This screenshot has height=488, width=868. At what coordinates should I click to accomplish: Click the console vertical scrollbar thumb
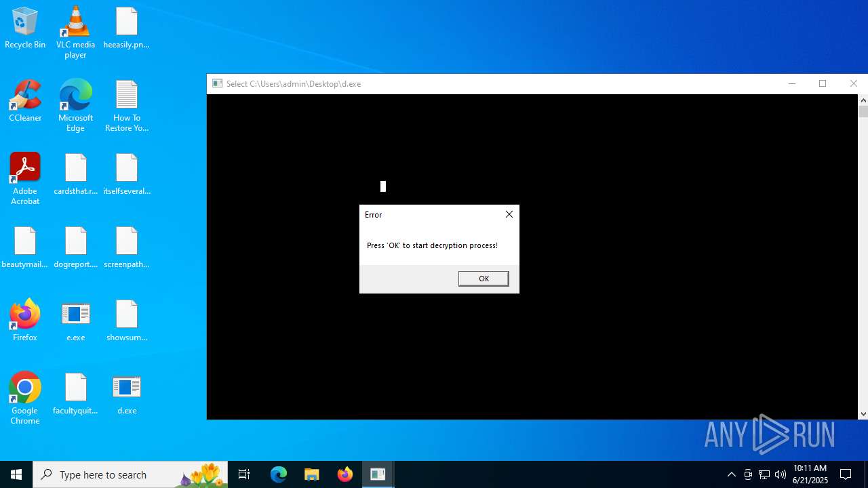tap(863, 112)
